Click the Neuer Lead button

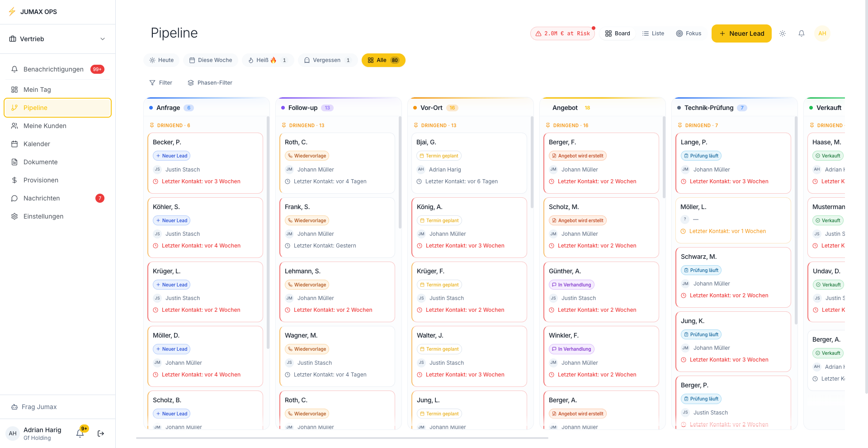(x=741, y=33)
